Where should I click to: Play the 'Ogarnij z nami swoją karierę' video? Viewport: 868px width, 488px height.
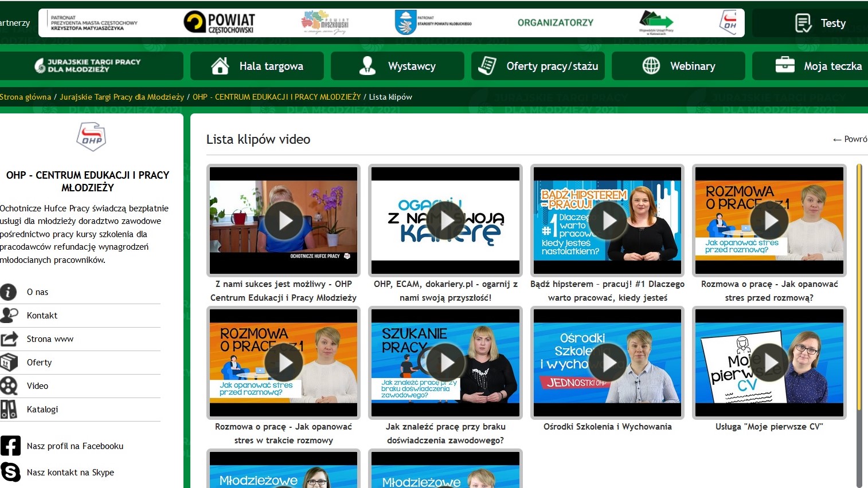coord(445,221)
